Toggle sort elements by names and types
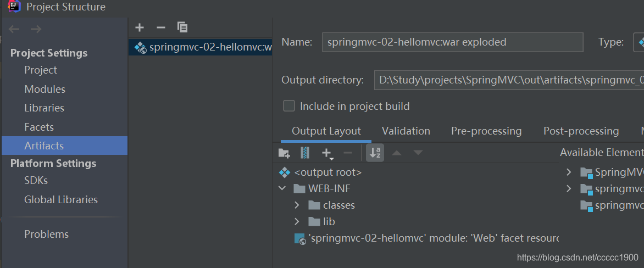 point(375,153)
